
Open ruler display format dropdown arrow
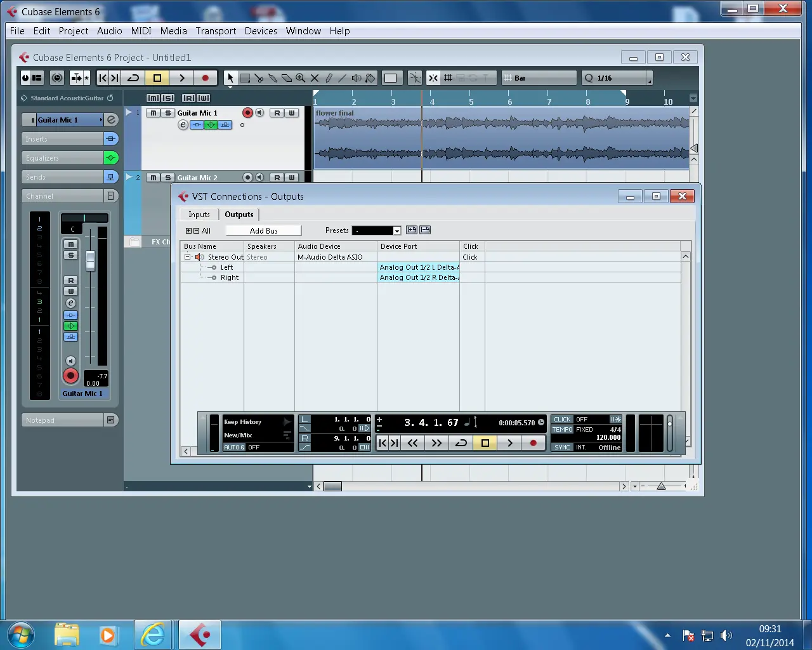[x=693, y=98]
